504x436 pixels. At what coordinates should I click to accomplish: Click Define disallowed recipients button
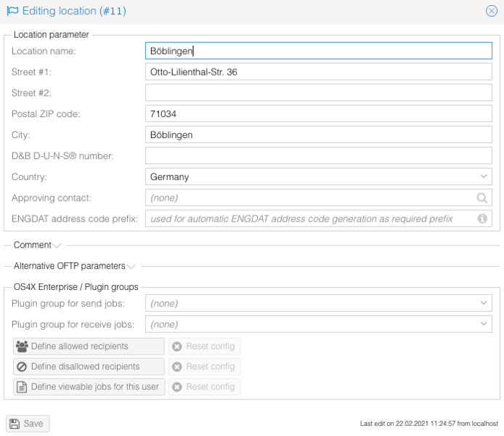coord(89,366)
